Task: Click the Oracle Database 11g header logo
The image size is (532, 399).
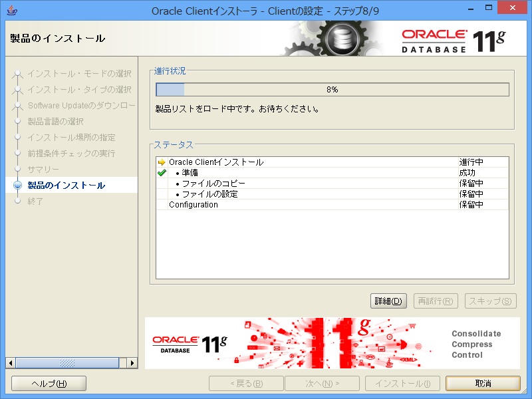Action: click(453, 41)
